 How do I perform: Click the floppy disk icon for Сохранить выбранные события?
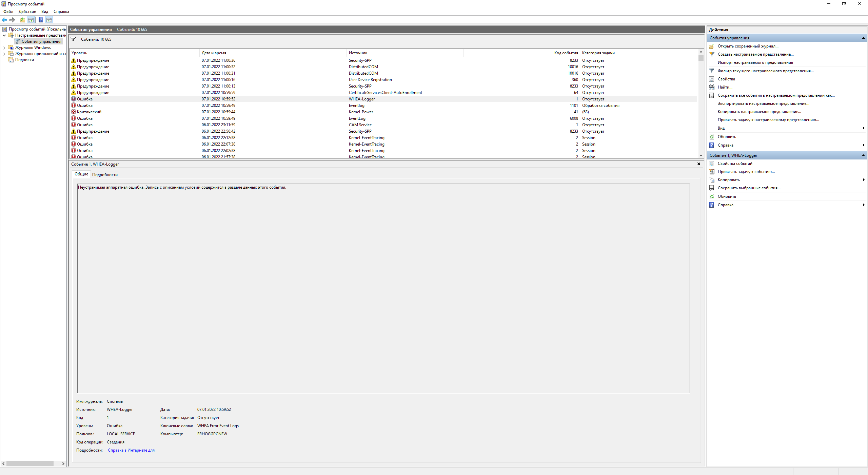[712, 188]
